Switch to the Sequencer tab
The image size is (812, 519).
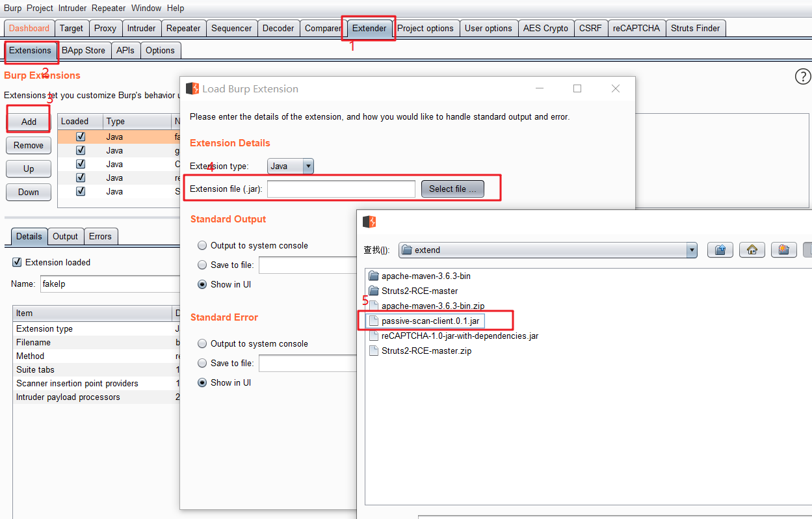(x=231, y=28)
